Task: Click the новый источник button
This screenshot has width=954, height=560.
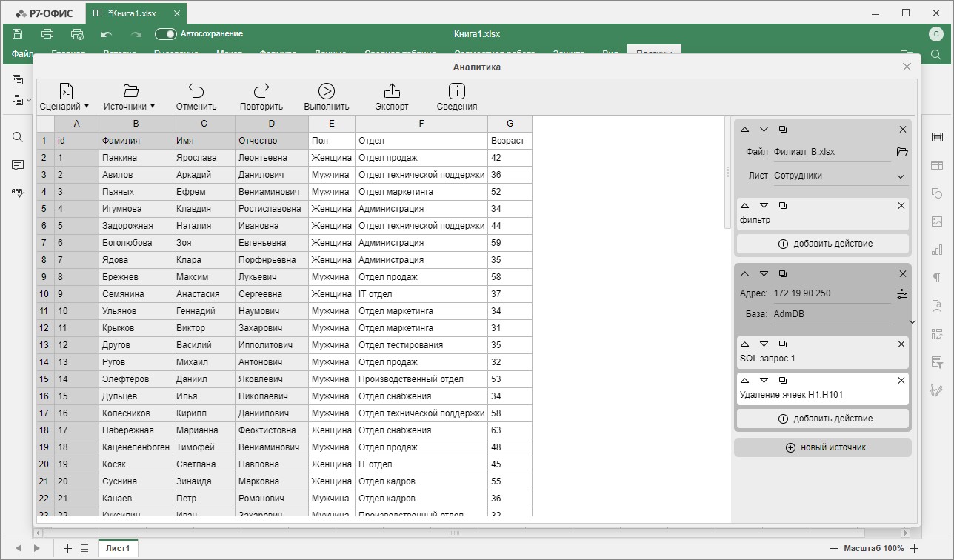Action: (822, 447)
